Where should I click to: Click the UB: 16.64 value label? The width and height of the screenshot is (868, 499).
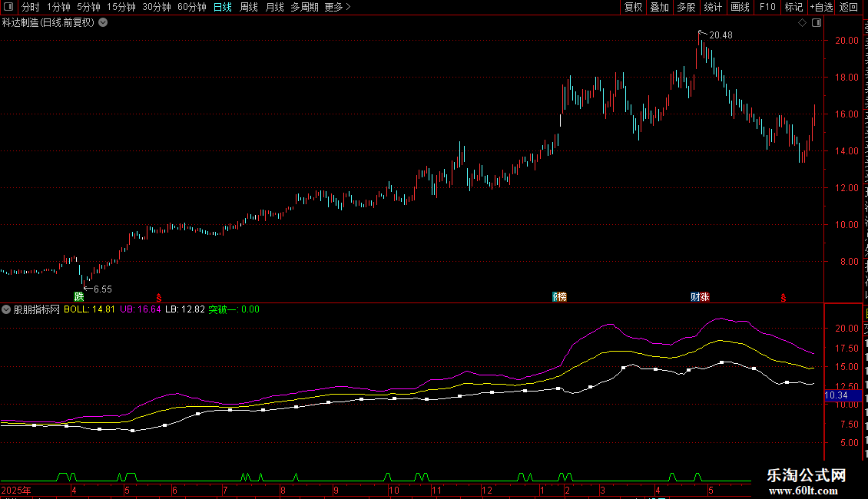pyautogui.click(x=141, y=309)
